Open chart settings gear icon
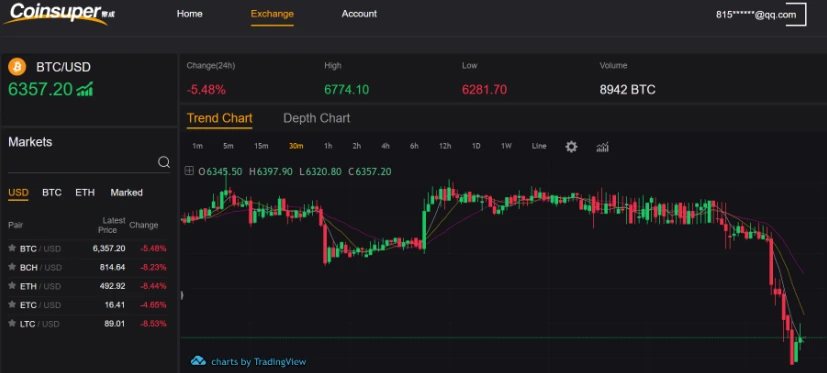 [x=571, y=147]
